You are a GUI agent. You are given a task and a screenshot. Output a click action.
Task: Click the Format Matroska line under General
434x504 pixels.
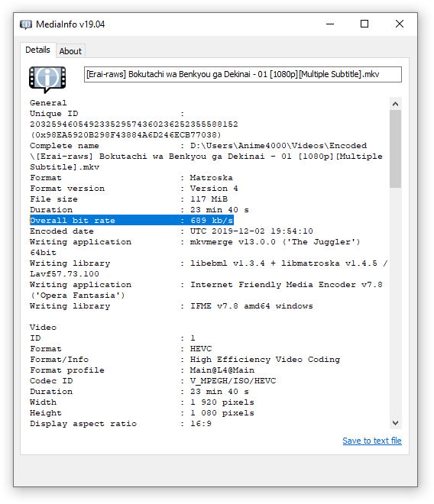[x=131, y=178]
